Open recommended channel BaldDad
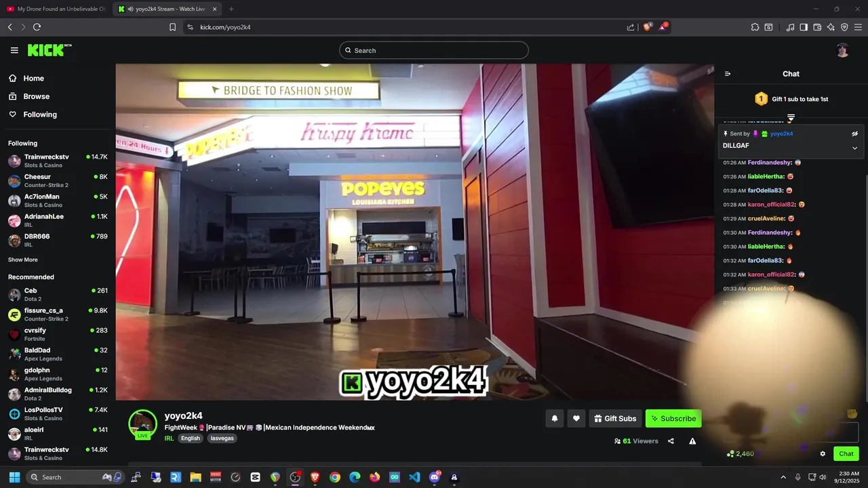This screenshot has height=488, width=868. click(58, 354)
